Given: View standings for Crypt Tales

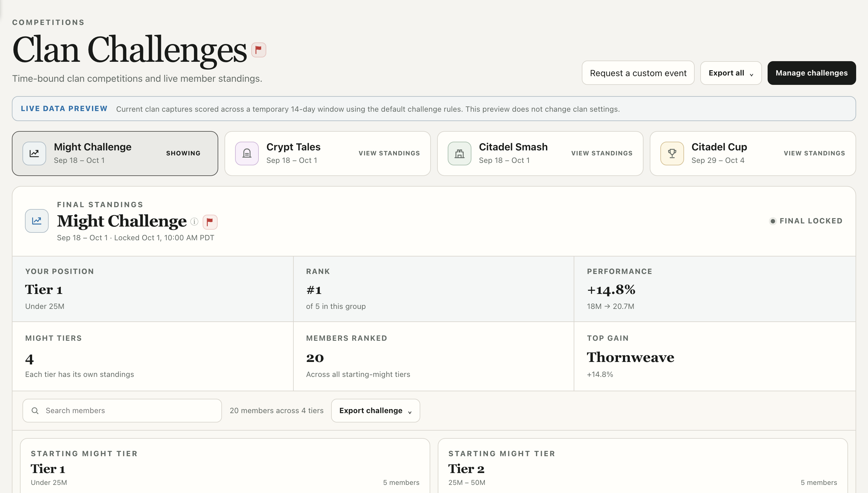Looking at the screenshot, I should (x=389, y=154).
